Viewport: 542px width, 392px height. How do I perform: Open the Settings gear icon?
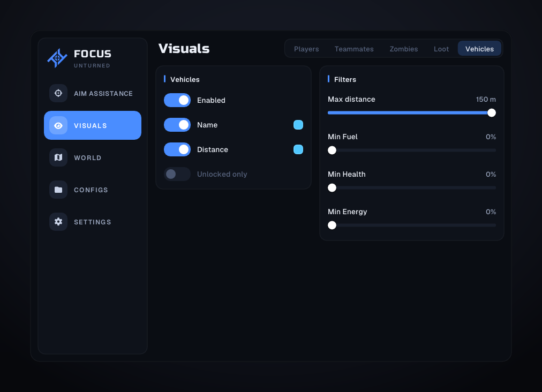[x=58, y=222]
